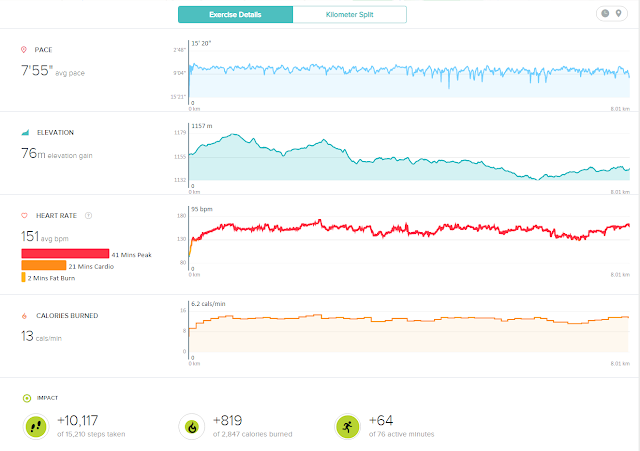Click the +10,117 steps value

(x=78, y=420)
